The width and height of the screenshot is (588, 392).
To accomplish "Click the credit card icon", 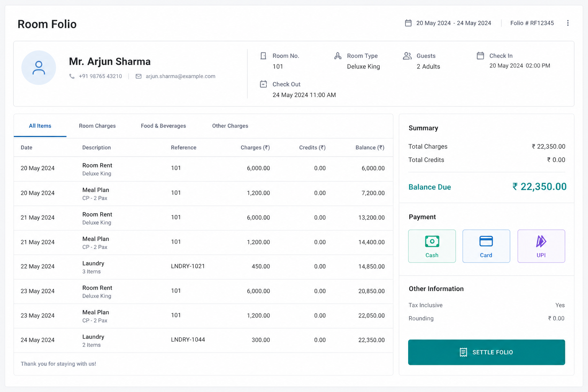I will 486,241.
